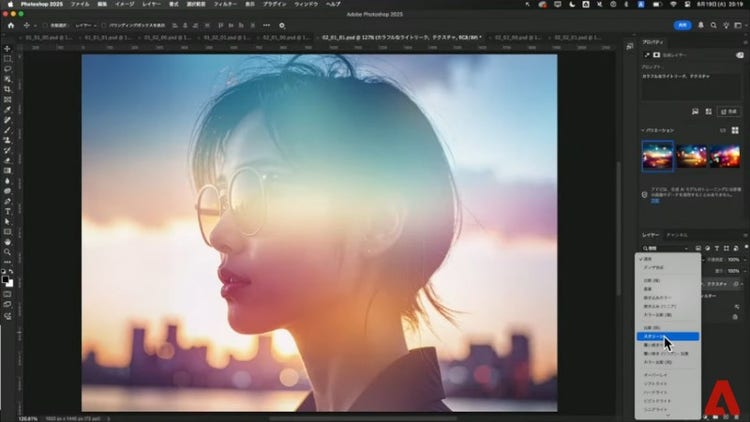Enable the Show Bounding Box checkbox
Image resolution: width=750 pixels, height=422 pixels.
pyautogui.click(x=104, y=25)
